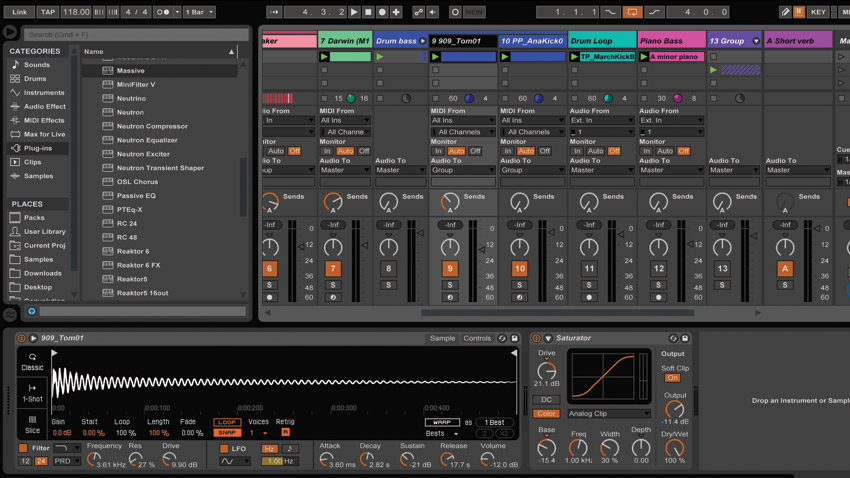Open the Analog Clip curve type dropdown
850x478 pixels.
coord(609,414)
